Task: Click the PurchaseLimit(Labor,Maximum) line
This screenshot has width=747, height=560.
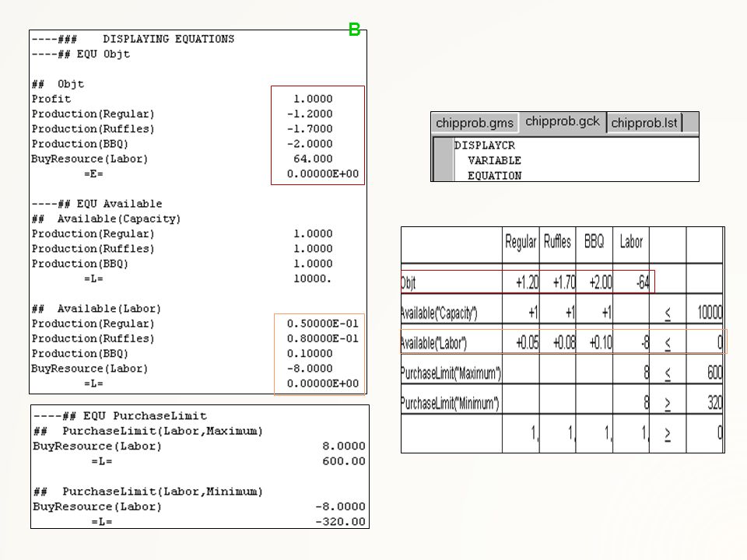Action: [148, 432]
